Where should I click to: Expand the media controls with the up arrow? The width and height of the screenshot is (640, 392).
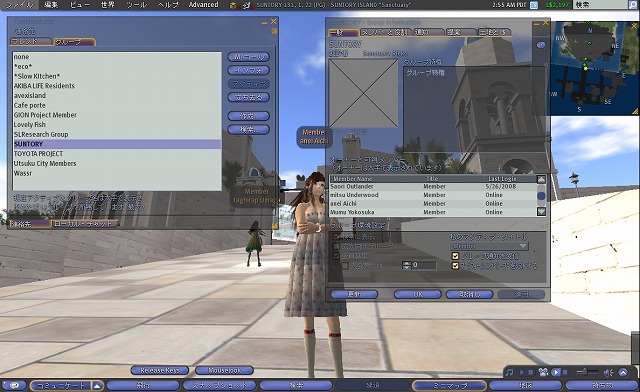click(623, 372)
